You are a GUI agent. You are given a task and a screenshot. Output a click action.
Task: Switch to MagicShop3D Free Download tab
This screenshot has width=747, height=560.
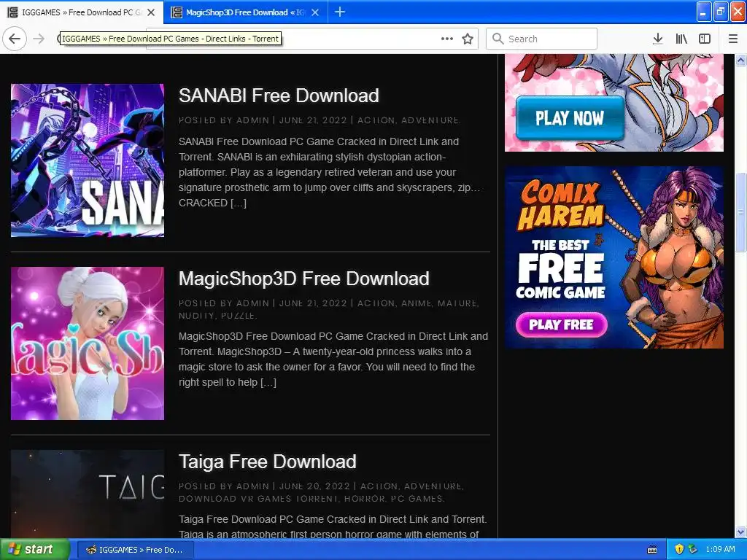point(246,12)
